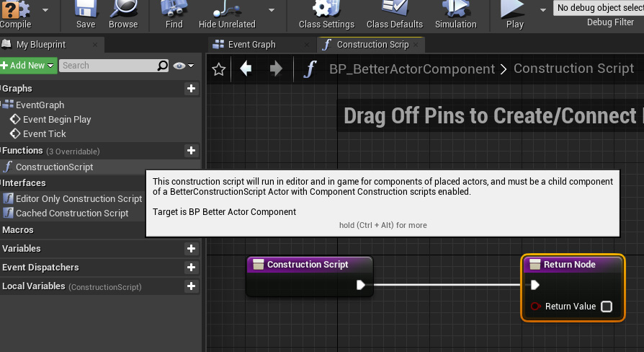Open Class Settings panel
This screenshot has width=644, height=352.
[x=326, y=10]
